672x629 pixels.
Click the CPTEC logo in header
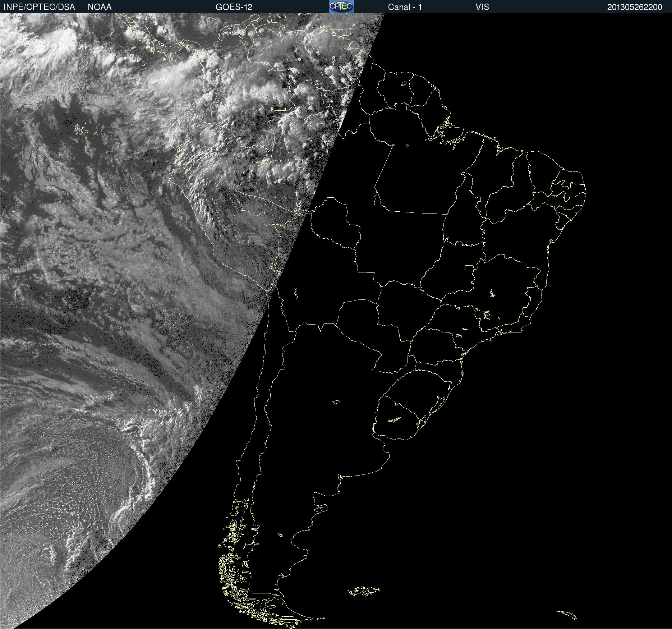(x=341, y=6)
